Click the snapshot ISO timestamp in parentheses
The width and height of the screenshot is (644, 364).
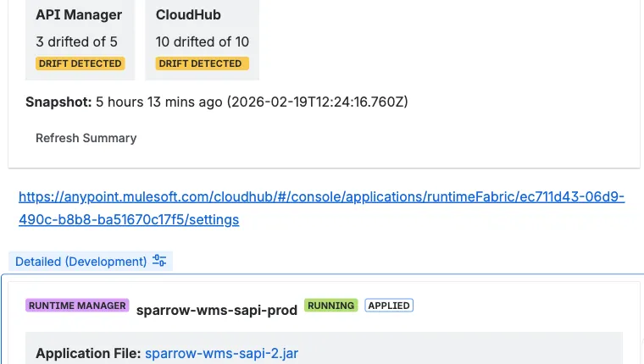(317, 102)
